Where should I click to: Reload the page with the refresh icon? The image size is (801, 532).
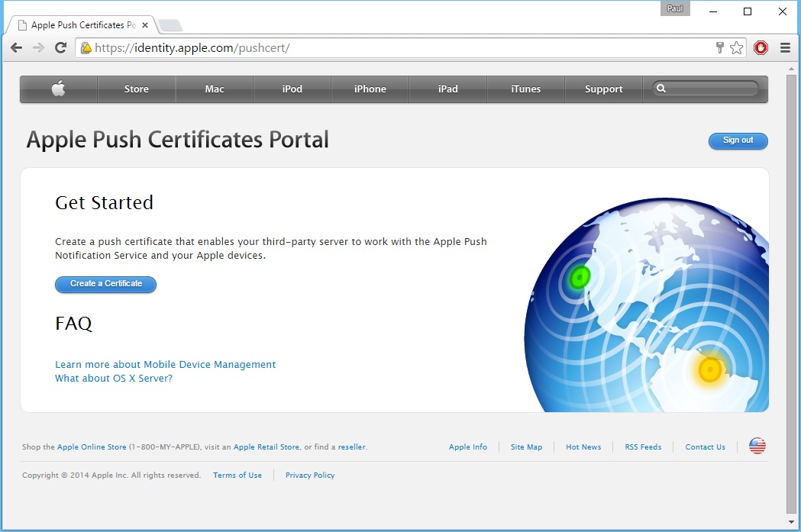click(60, 48)
